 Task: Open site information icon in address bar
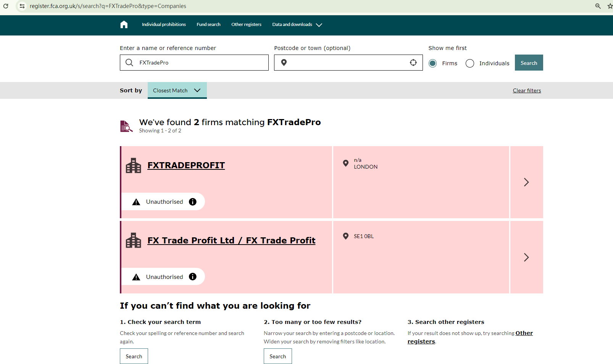[x=22, y=6]
